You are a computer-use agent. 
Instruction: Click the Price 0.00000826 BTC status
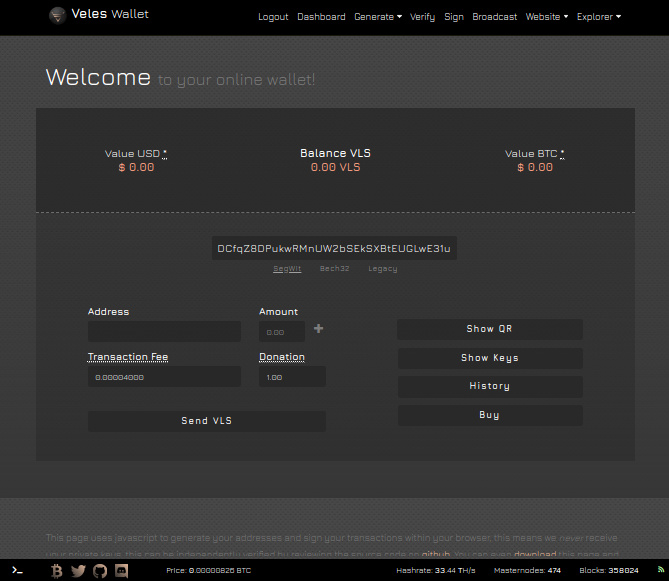[x=209, y=570]
